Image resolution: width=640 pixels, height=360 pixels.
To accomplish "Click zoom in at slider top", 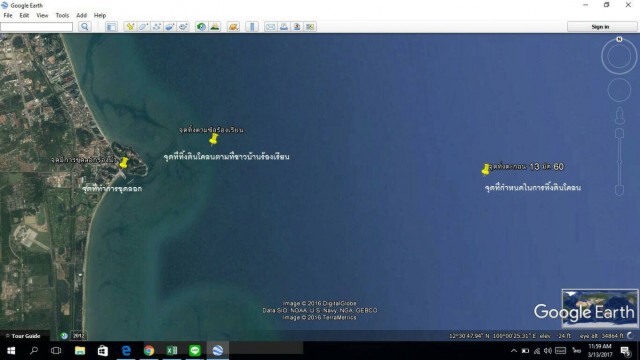I will tap(619, 133).
